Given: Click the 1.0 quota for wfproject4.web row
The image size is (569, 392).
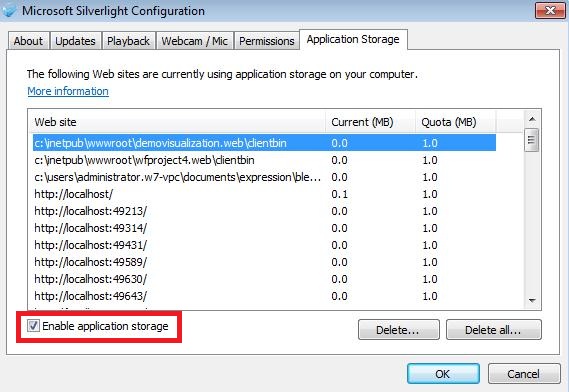Looking at the screenshot, I should tap(430, 160).
